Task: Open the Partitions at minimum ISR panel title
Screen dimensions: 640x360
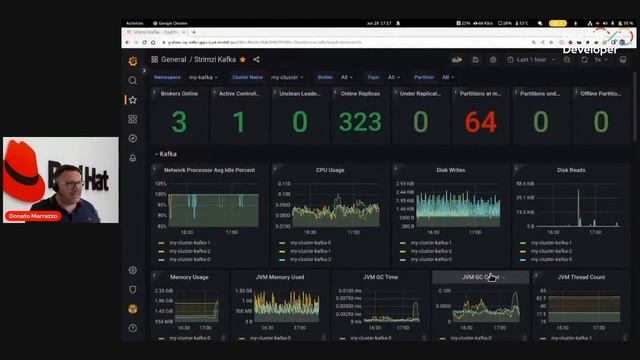Action: tap(480, 93)
